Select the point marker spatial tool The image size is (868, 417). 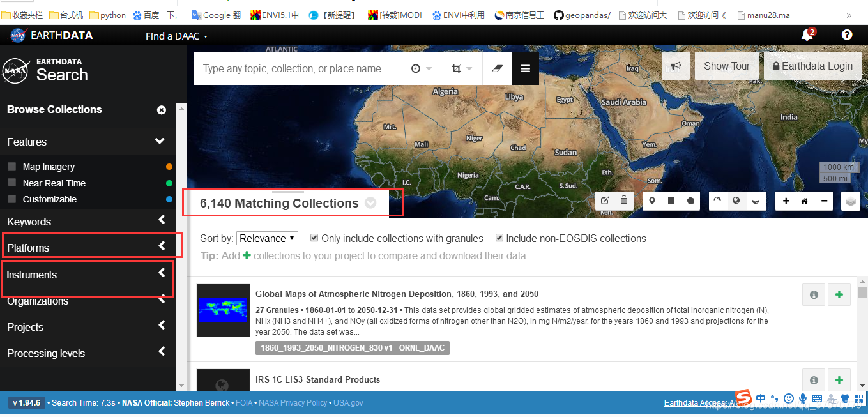pyautogui.click(x=652, y=201)
